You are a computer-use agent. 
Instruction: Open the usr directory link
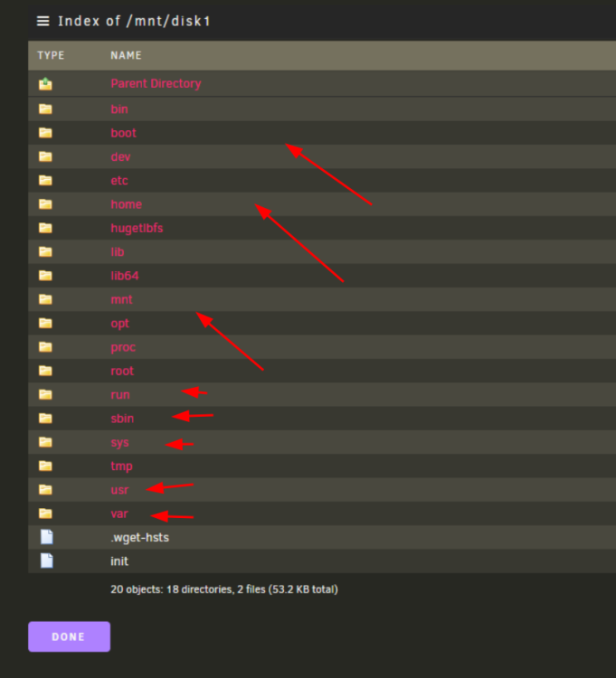tap(119, 489)
